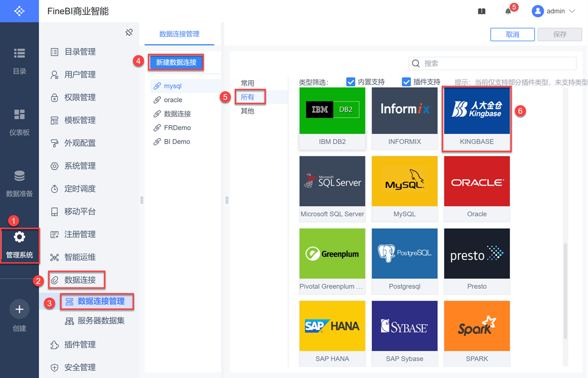This screenshot has height=378, width=588.
Task: Click the 定时调度 clock icon
Action: [x=55, y=189]
